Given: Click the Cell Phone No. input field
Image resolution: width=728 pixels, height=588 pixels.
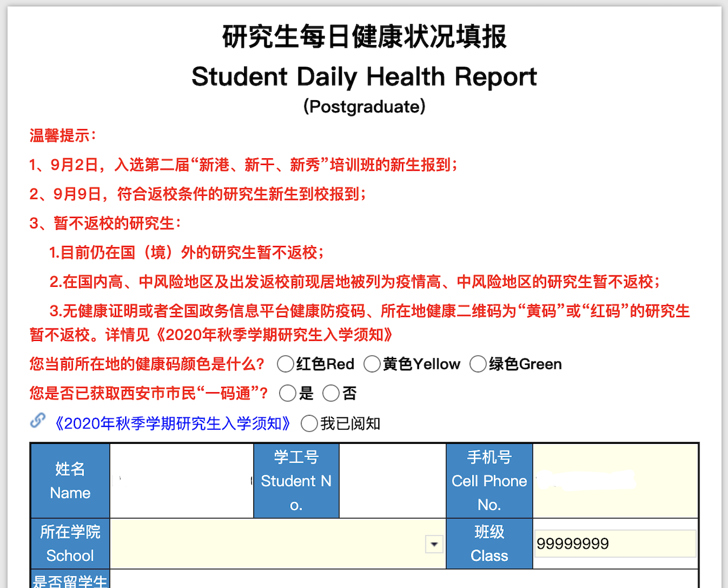Looking at the screenshot, I should tap(615, 481).
